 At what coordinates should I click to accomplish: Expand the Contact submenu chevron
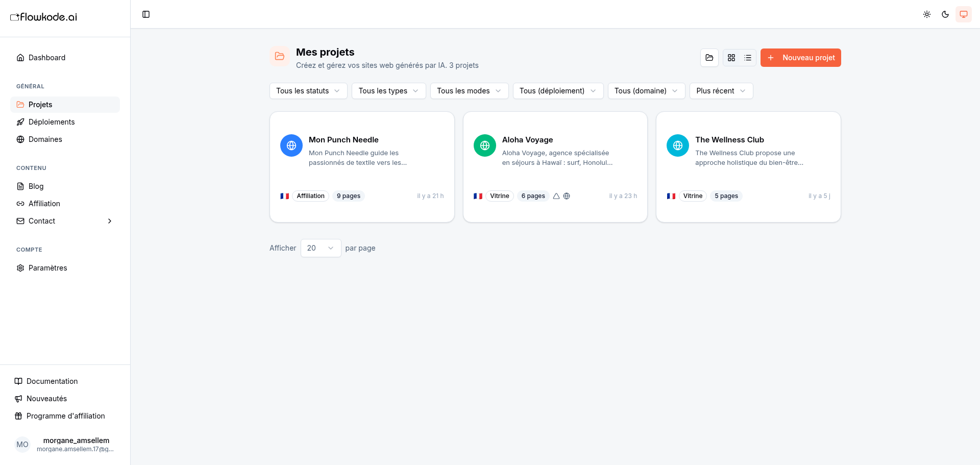(x=110, y=221)
